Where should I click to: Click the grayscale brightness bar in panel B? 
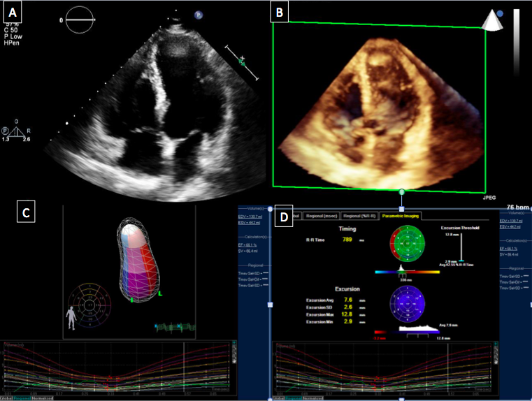point(516,43)
